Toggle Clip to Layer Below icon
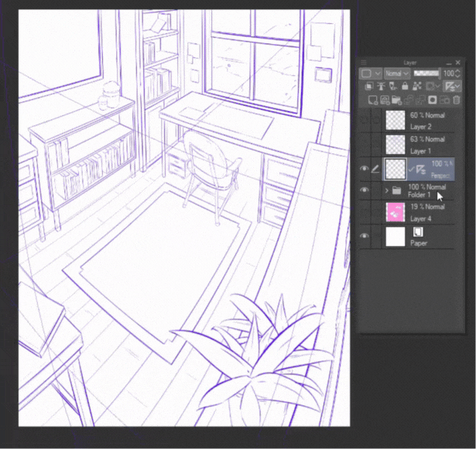Screen dimensions: 476x449 point(369,87)
